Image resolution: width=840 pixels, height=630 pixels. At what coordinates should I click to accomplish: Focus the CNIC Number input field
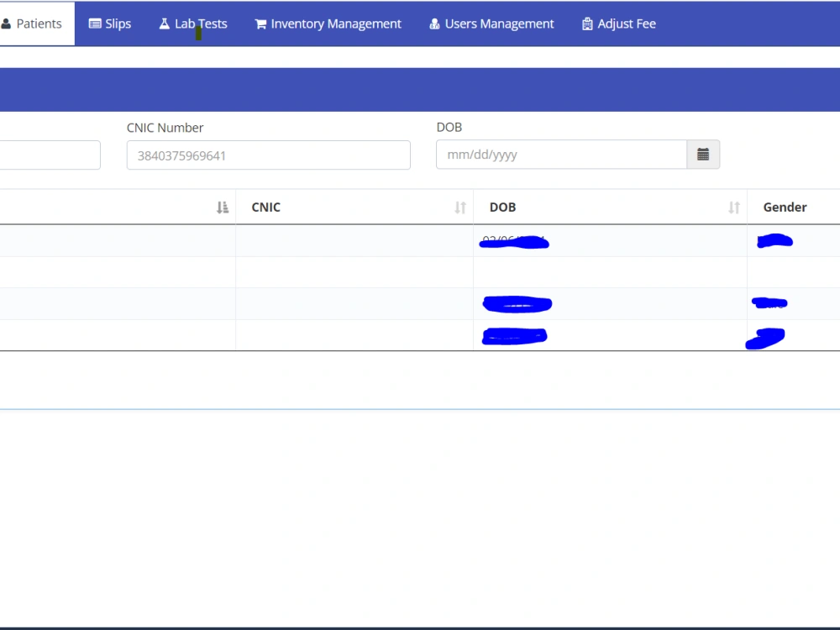click(269, 155)
